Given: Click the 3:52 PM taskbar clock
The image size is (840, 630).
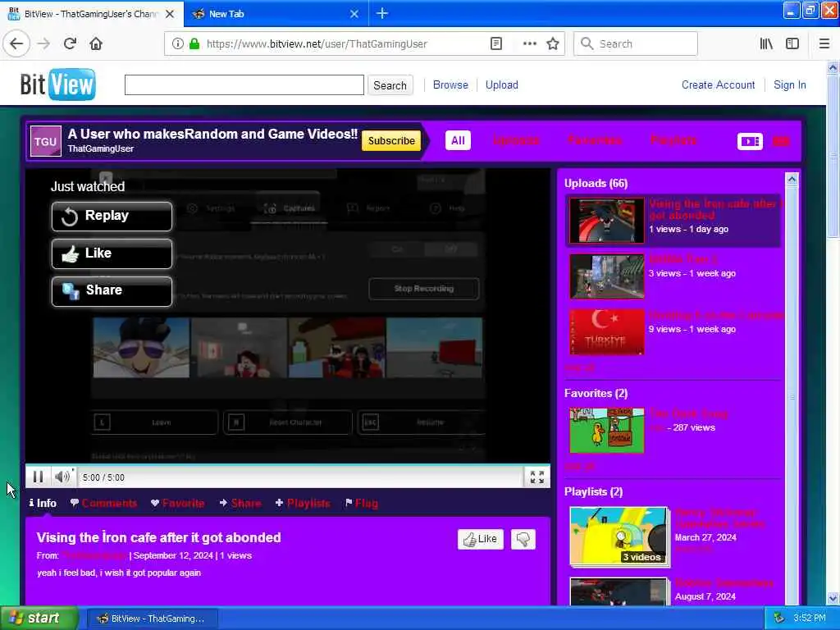Looking at the screenshot, I should tap(810, 619).
